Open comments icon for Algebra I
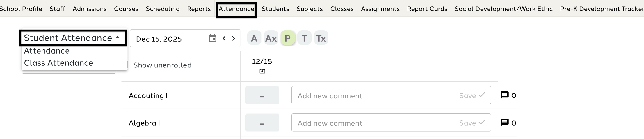 [504, 123]
